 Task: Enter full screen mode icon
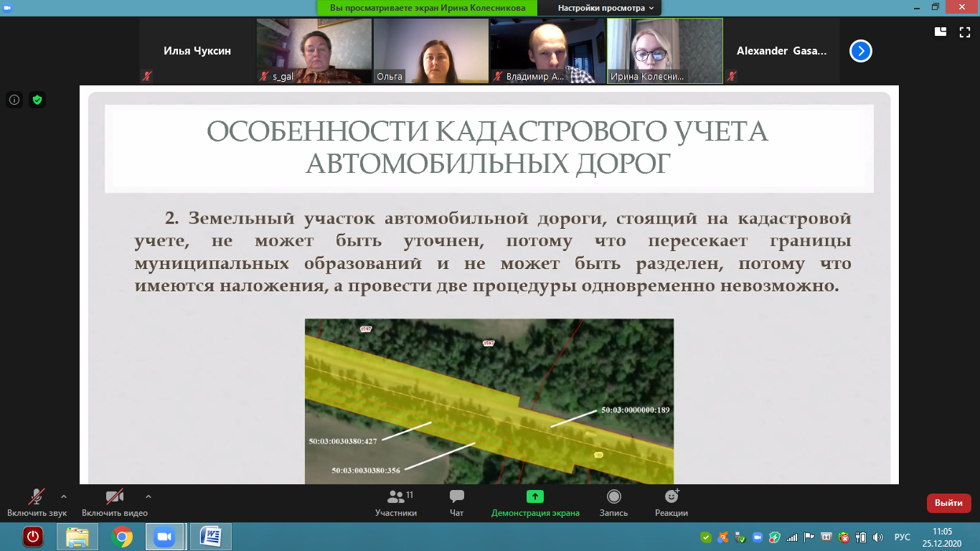click(x=965, y=31)
